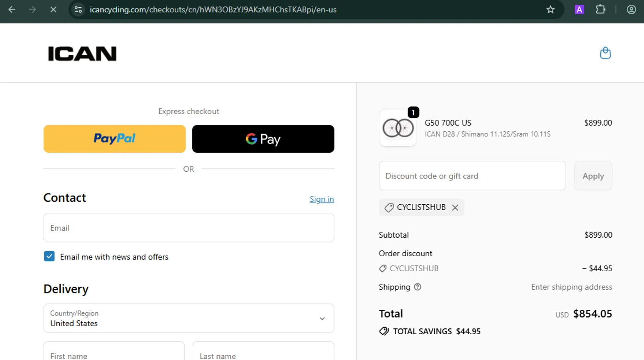Image resolution: width=644 pixels, height=360 pixels.
Task: Open the Country/Region dropdown
Action: coord(189,318)
